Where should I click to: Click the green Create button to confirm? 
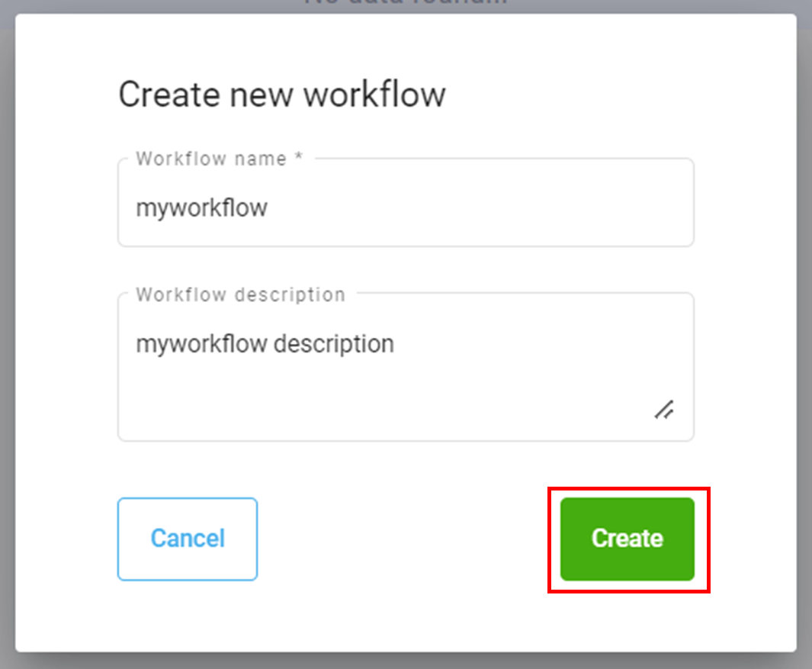626,539
